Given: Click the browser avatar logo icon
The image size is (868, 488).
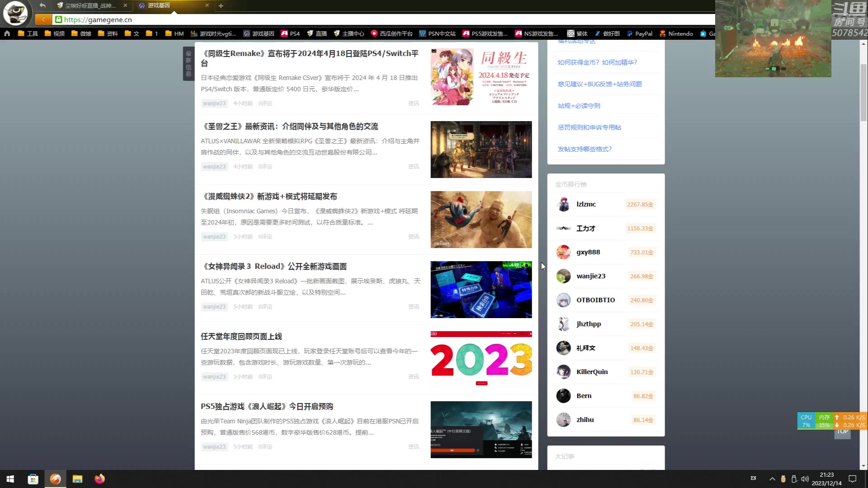Looking at the screenshot, I should (15, 13).
